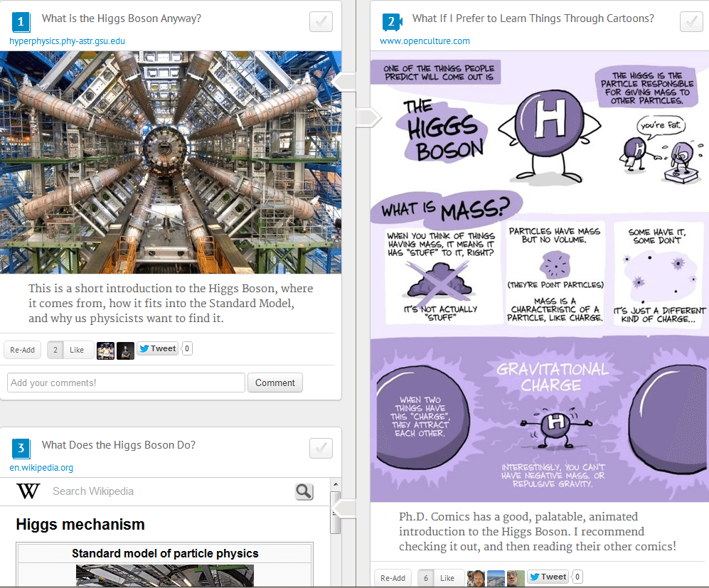This screenshot has height=588, width=709.
Task: Click scroll up arrow in Wikipedia frame
Action: (336, 484)
